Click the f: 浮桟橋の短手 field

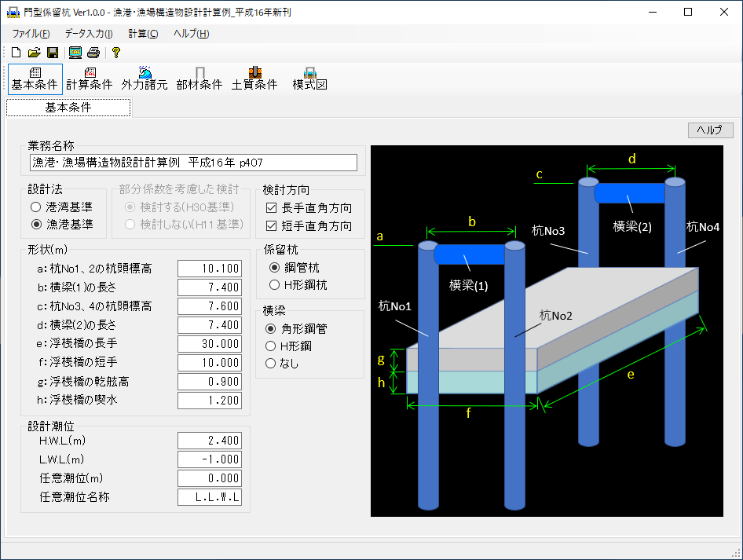pos(210,363)
